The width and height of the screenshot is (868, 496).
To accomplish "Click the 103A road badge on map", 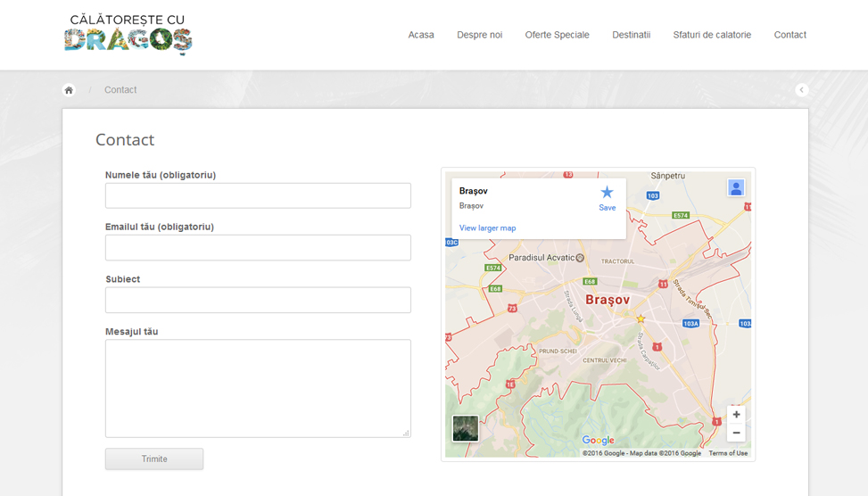I will (x=690, y=323).
